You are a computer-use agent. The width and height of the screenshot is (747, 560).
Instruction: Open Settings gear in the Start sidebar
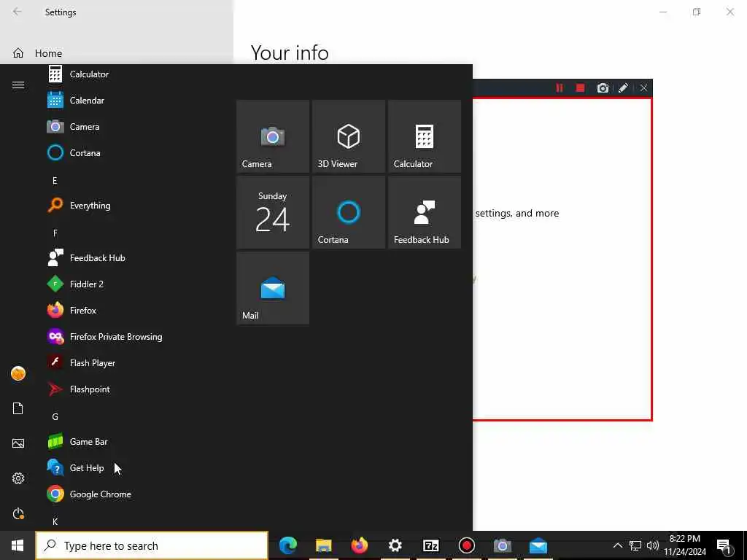pos(18,478)
